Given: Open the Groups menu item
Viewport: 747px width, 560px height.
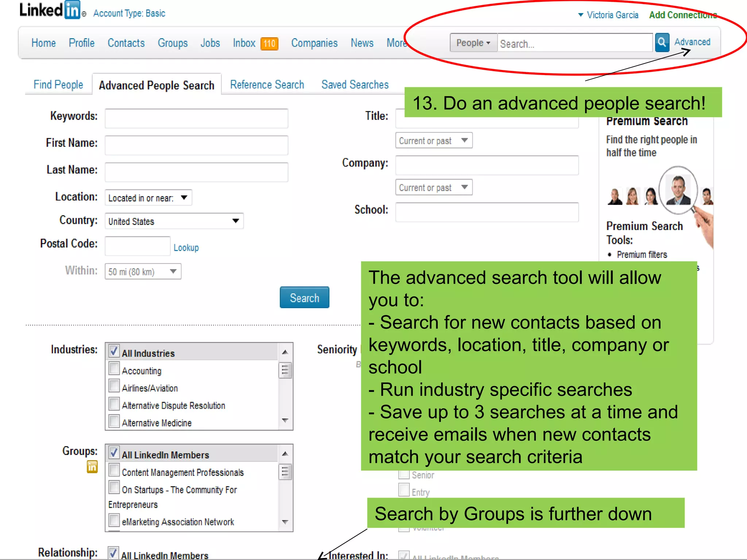Looking at the screenshot, I should tap(173, 43).
